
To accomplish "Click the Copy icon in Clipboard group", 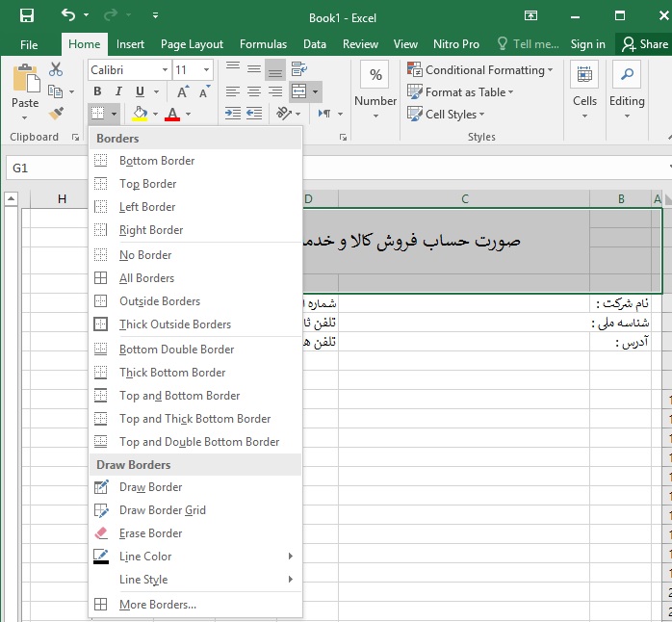I will (55, 91).
